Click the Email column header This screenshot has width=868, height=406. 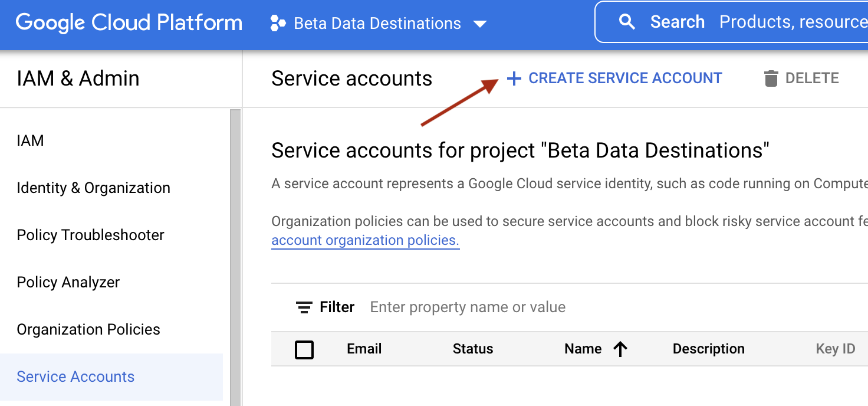364,349
